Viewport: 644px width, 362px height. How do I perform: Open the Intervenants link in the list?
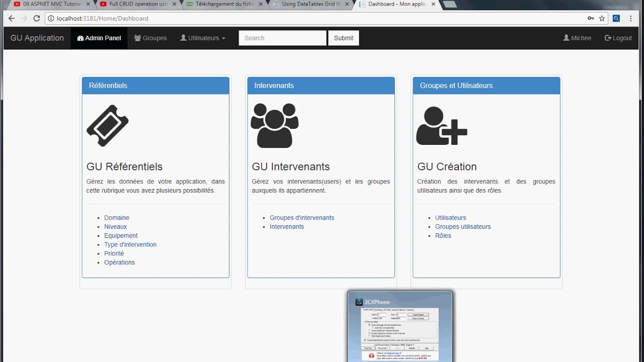(287, 227)
